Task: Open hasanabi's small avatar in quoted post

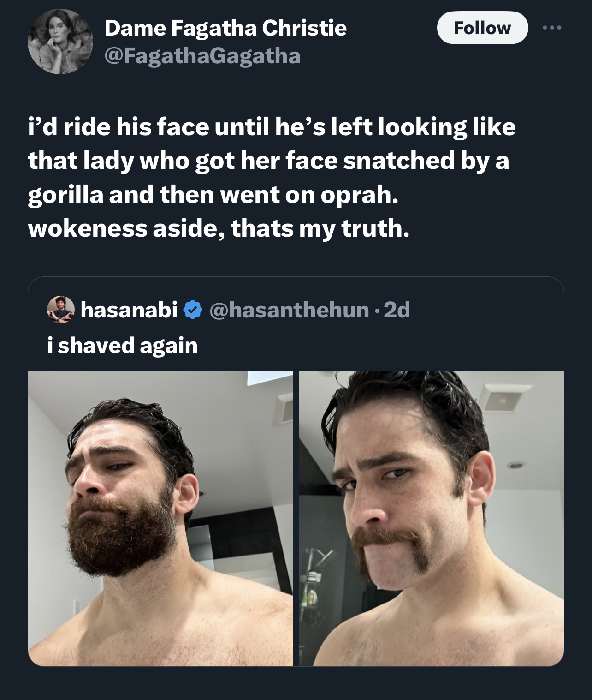Action: (61, 310)
